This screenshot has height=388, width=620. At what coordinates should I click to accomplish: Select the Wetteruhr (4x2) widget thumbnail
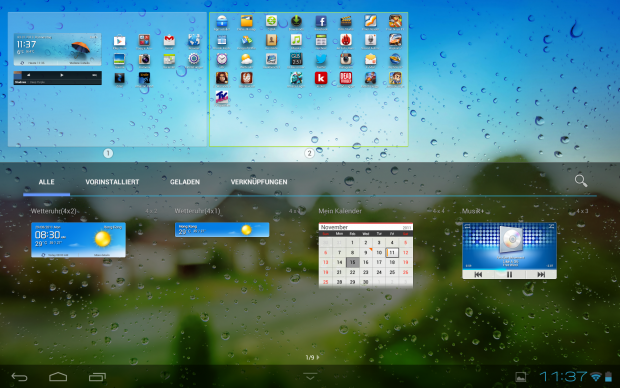point(78,240)
